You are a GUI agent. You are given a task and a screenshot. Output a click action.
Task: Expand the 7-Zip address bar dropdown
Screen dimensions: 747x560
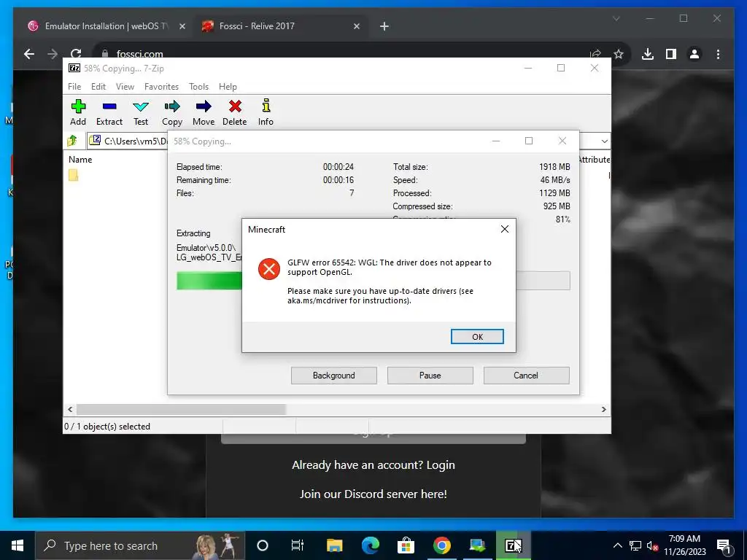pos(604,141)
